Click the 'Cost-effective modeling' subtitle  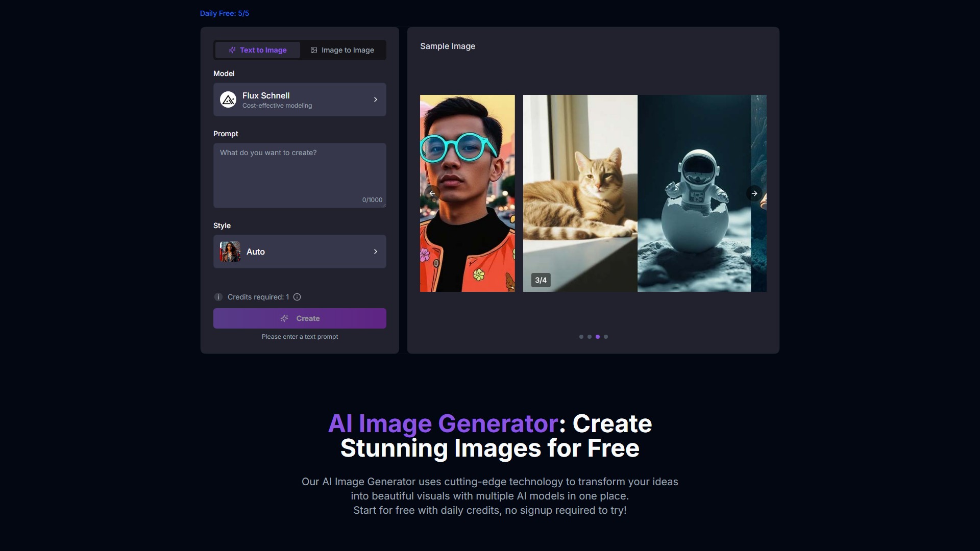pos(277,106)
